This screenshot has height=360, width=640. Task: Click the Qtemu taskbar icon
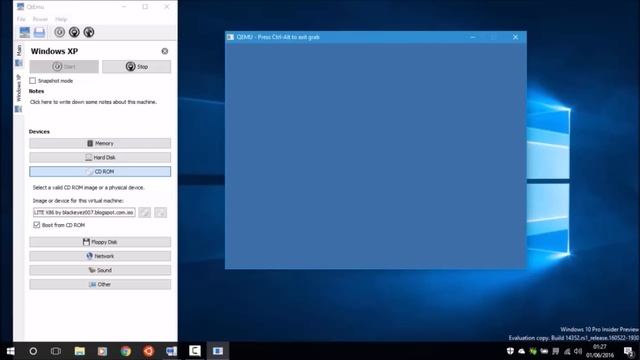(218, 351)
